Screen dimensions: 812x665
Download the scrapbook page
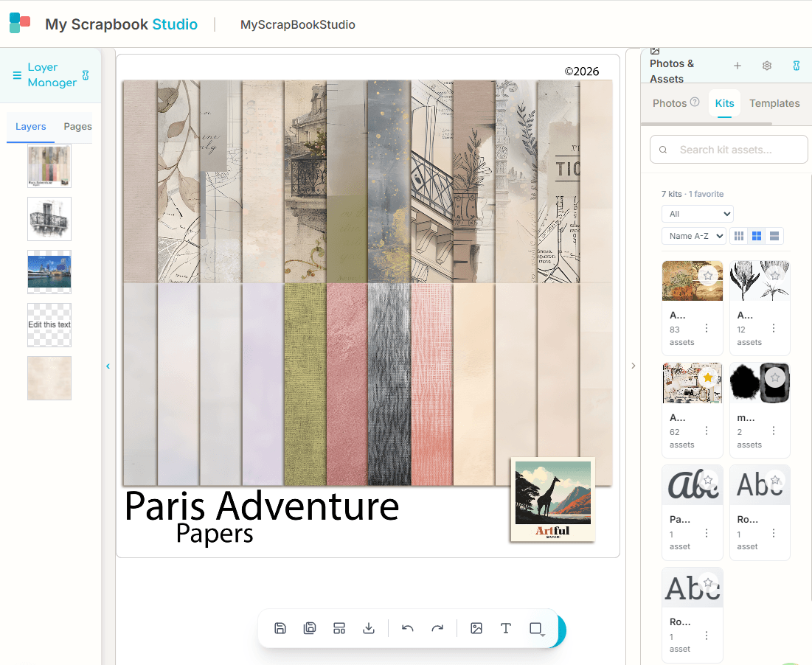point(369,628)
